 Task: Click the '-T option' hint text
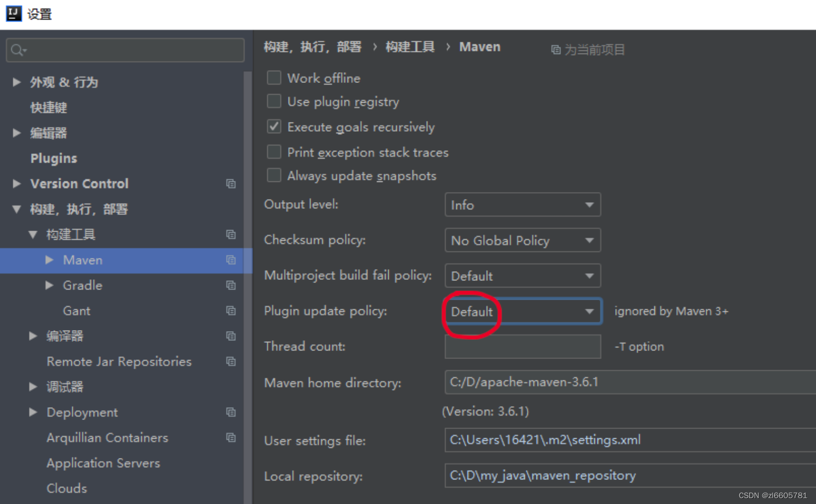point(639,347)
